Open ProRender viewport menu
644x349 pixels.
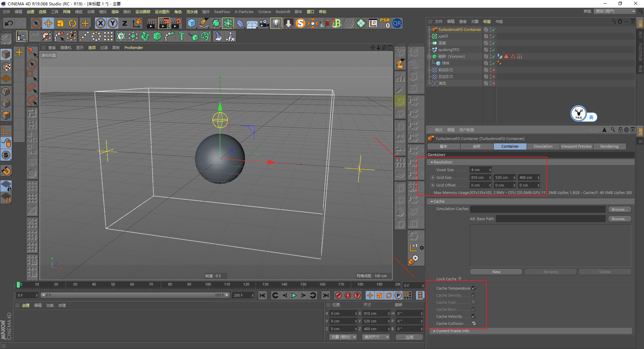coord(133,48)
